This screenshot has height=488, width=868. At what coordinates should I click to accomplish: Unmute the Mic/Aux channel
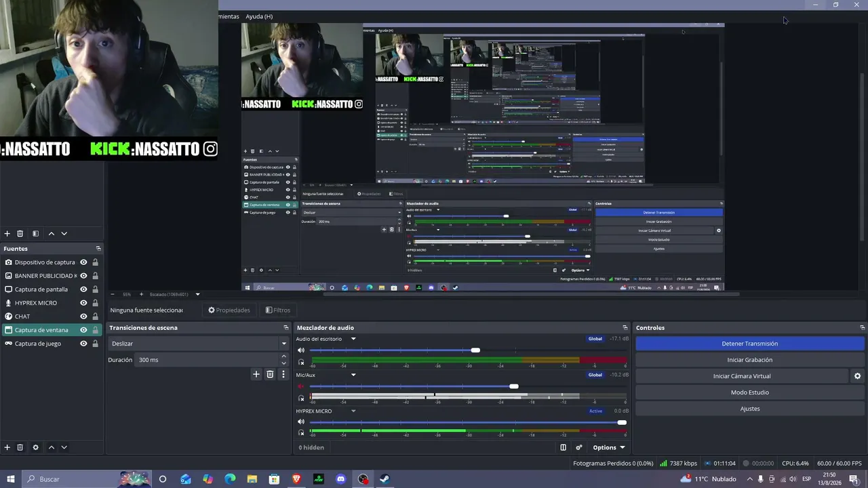tap(301, 386)
